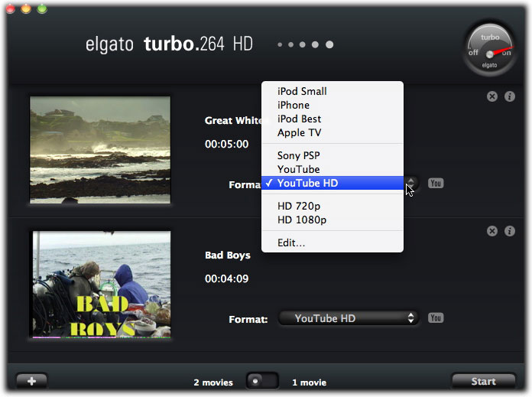The image size is (532, 397).
Task: Click the Bad Boys boat thumbnail
Action: 102,285
